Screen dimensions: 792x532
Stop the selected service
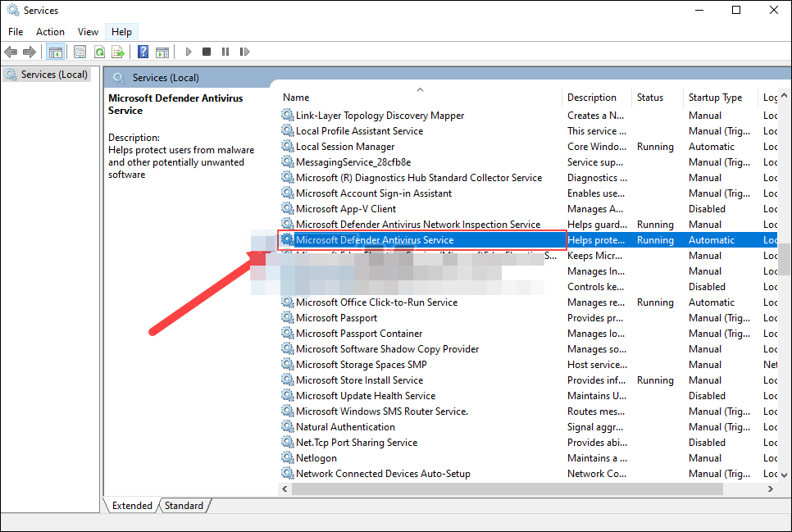click(207, 51)
